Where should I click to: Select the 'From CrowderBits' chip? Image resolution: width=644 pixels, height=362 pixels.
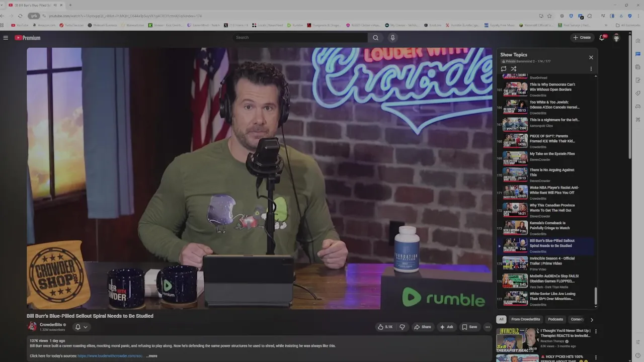pos(526,319)
